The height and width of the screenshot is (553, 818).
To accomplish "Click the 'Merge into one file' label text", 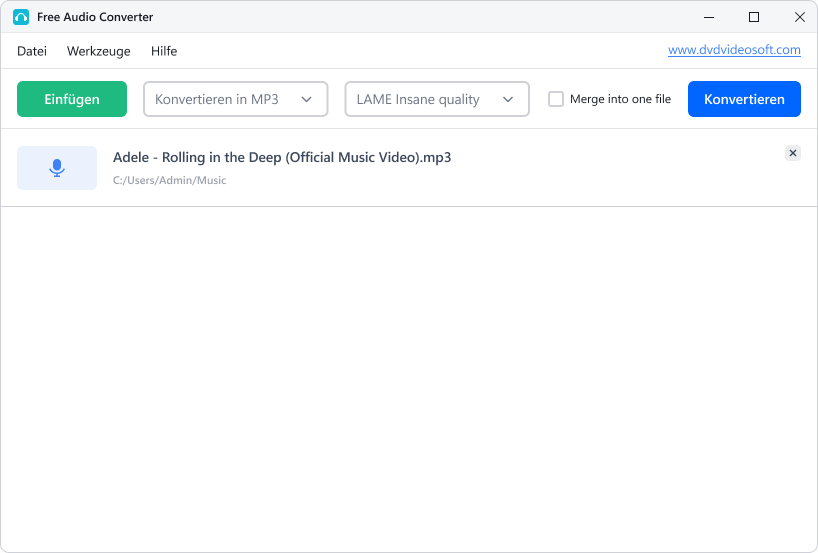I will [620, 99].
